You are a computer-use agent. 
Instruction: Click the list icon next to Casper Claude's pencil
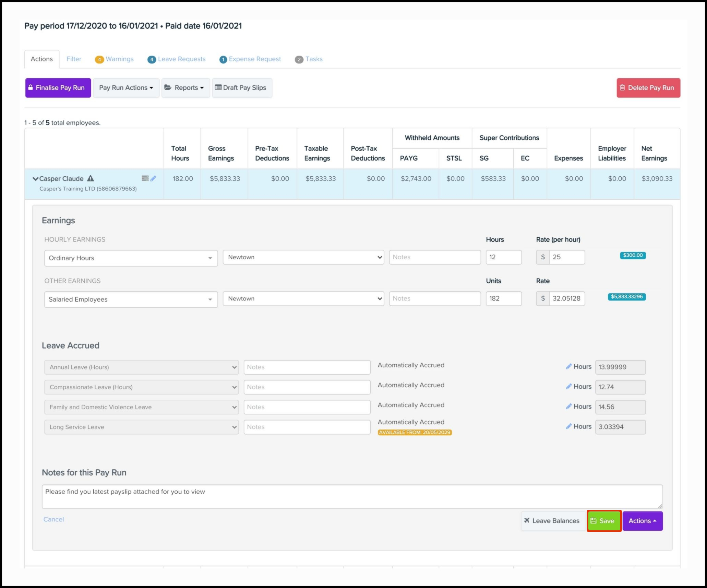point(145,178)
